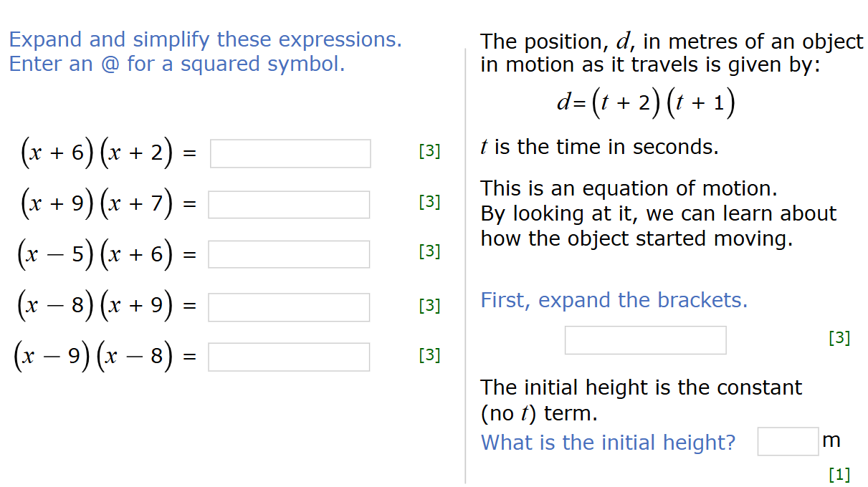Click the [3] marks label beside (x − 5)(x + 6)
Image resolution: width=868 pixels, height=487 pixels.
(429, 251)
